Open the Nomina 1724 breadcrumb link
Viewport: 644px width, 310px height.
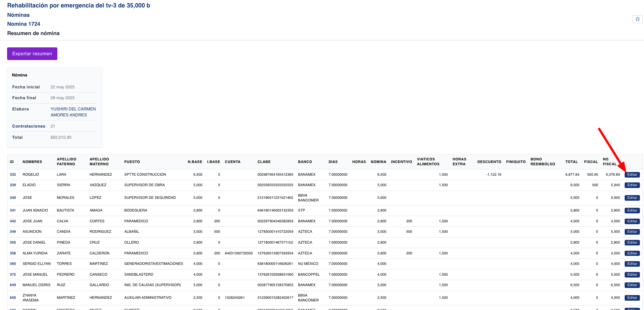[x=23, y=24]
